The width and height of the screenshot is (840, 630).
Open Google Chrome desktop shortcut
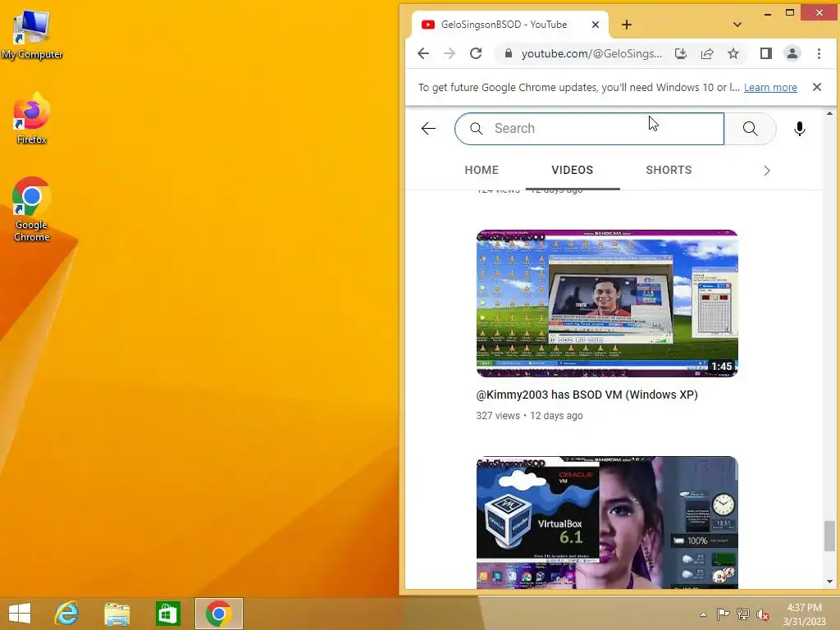[32, 209]
